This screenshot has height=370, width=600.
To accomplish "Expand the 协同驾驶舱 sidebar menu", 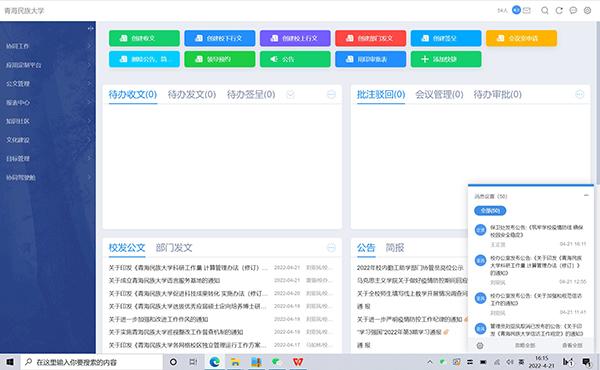I will pos(48,177).
